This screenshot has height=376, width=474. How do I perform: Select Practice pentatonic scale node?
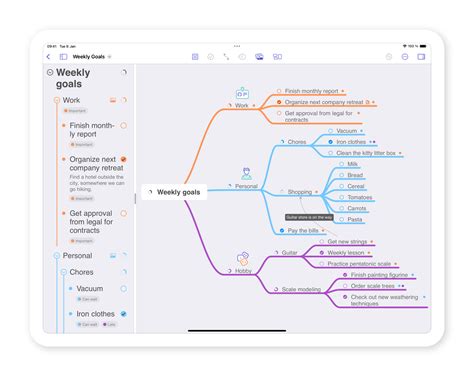click(359, 264)
